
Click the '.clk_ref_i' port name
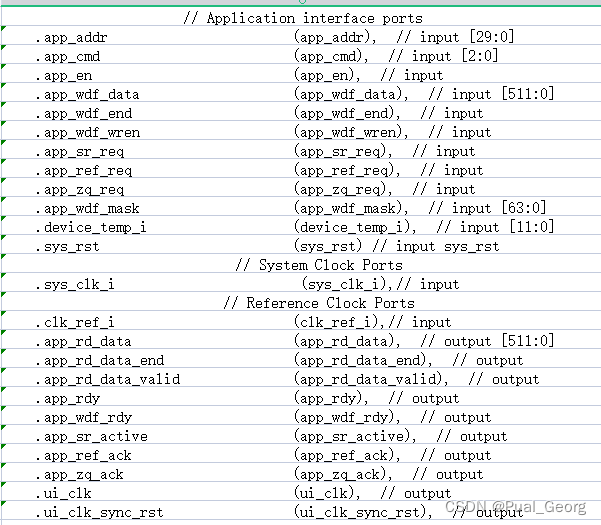75,322
